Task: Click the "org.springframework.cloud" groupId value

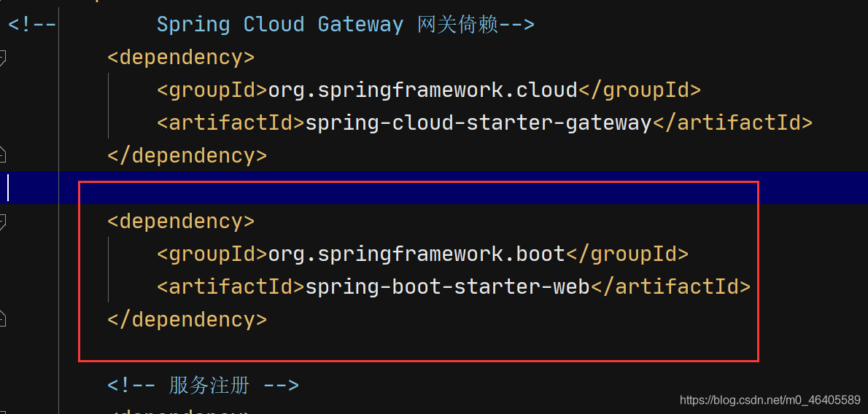Action: pos(423,90)
